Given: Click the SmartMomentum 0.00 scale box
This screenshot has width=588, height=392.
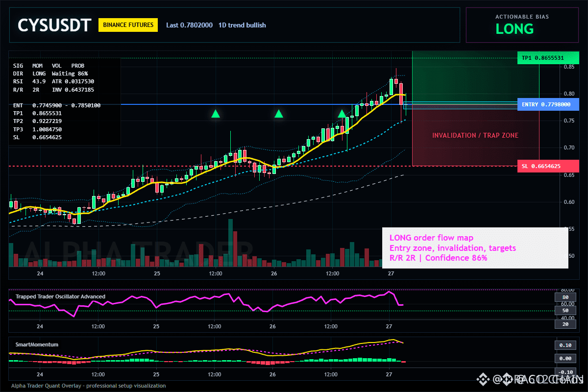Looking at the screenshot, I should (565, 359).
